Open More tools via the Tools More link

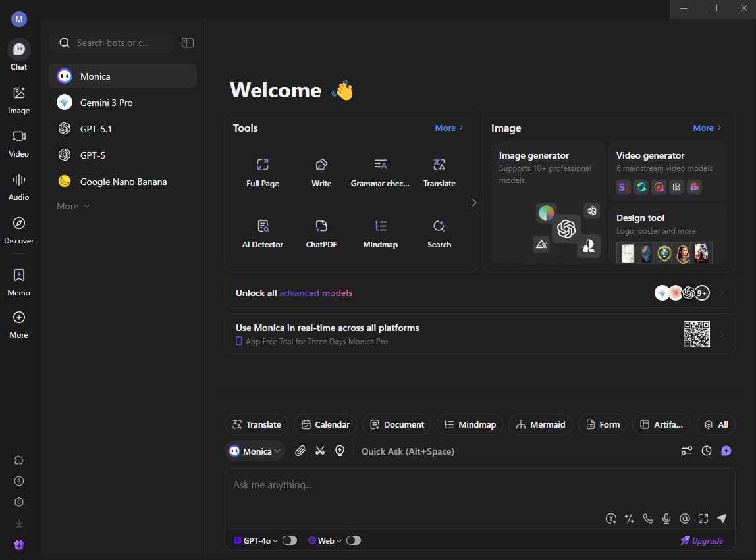(448, 128)
